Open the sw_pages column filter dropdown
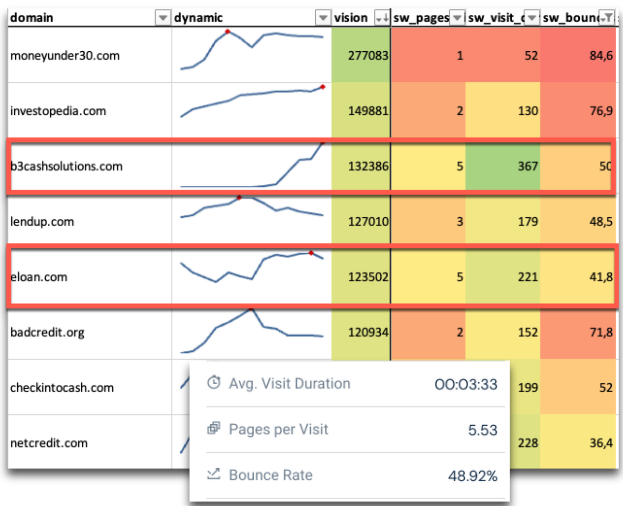The width and height of the screenshot is (623, 506). click(x=458, y=18)
